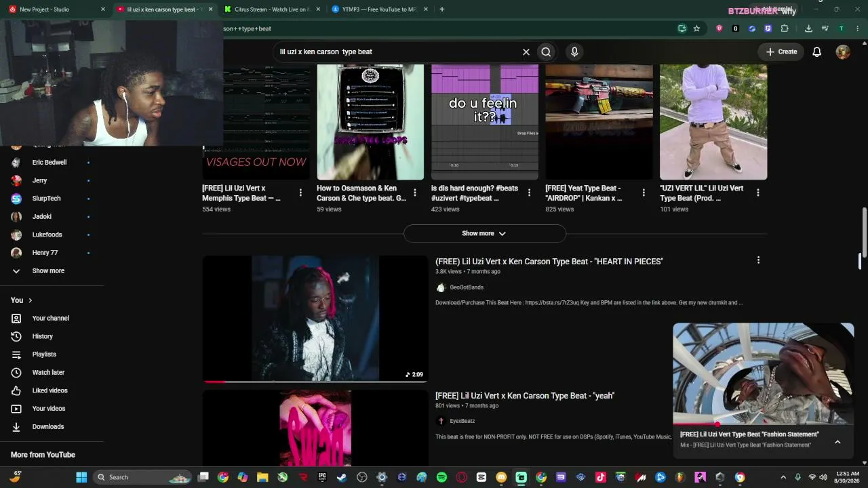Screen dimensions: 868x488
Task: Start voice search with the microphone icon
Action: tap(574, 52)
